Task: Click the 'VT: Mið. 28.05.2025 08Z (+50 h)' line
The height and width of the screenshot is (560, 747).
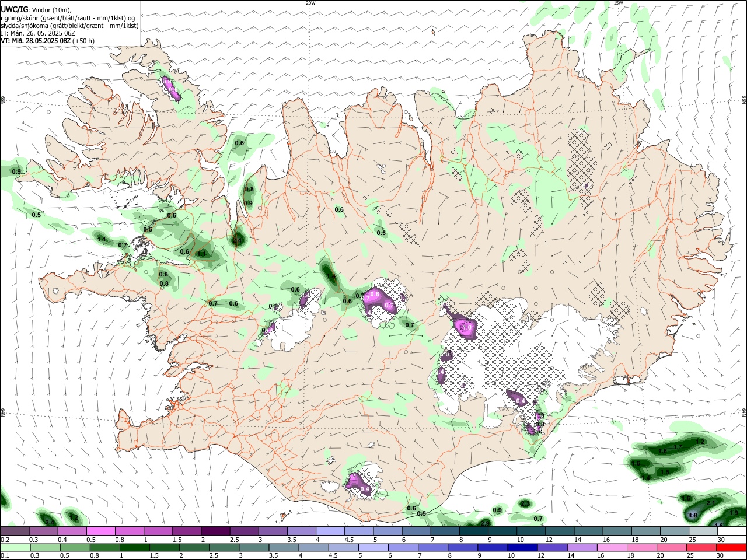Action: coord(47,41)
